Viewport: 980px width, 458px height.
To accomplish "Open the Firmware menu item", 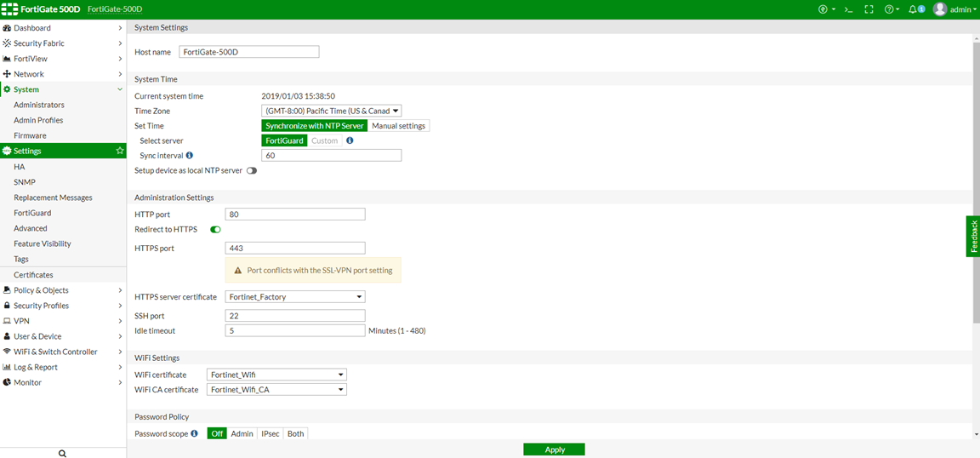I will 30,135.
